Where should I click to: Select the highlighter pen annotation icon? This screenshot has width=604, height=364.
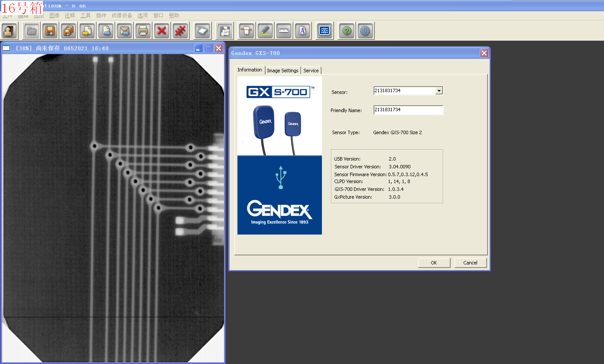[265, 31]
